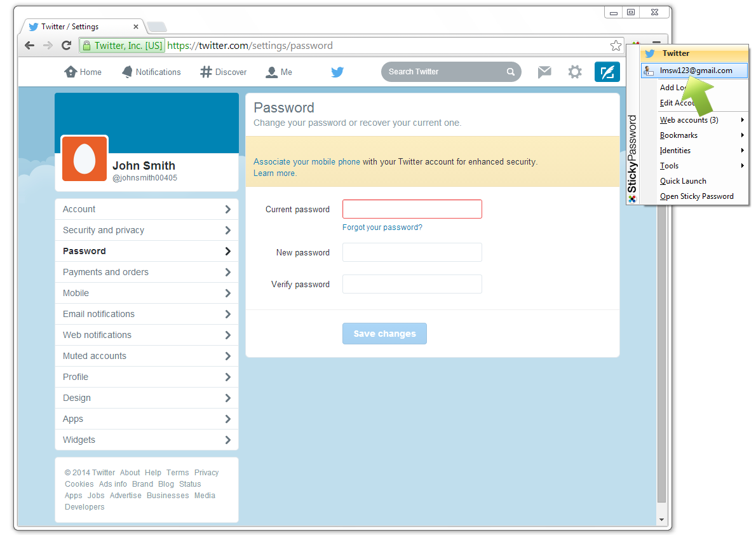
Task: Open the About footer link
Action: 130,473
